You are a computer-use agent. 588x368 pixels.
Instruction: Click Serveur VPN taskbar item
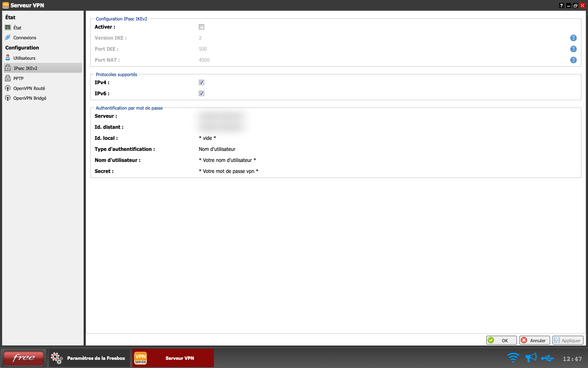[x=173, y=358]
